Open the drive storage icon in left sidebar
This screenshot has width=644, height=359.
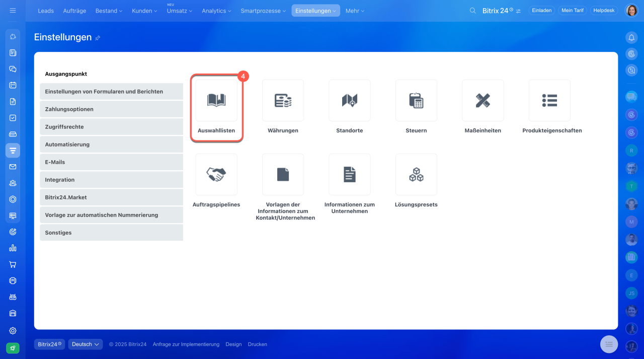(13, 134)
